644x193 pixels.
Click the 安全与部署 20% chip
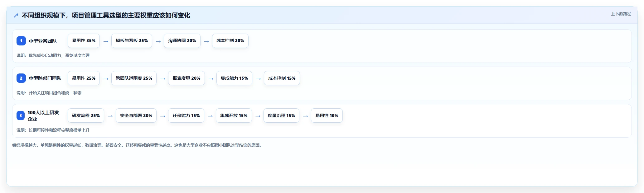136,115
